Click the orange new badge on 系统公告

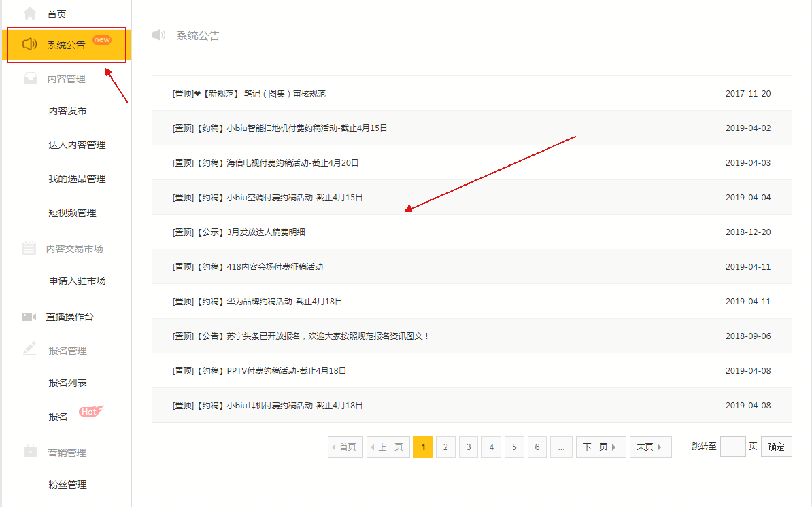pyautogui.click(x=102, y=40)
